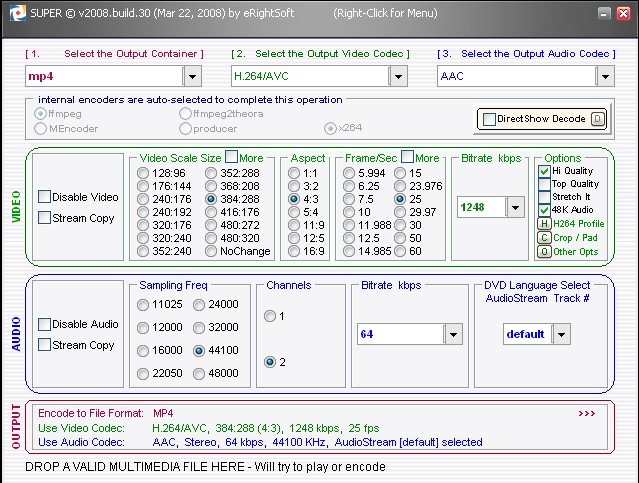Check More box next to Frame/Sec
639x483 pixels.
coord(407,157)
